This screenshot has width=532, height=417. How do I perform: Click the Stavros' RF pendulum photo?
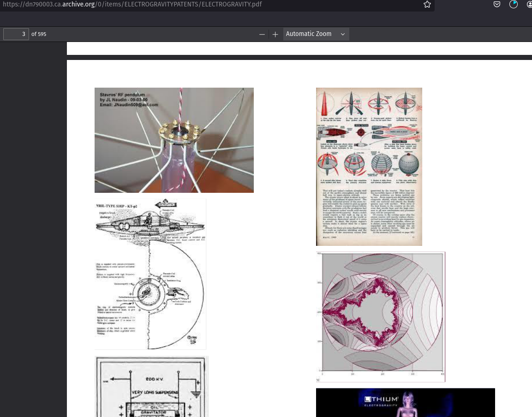pos(174,140)
